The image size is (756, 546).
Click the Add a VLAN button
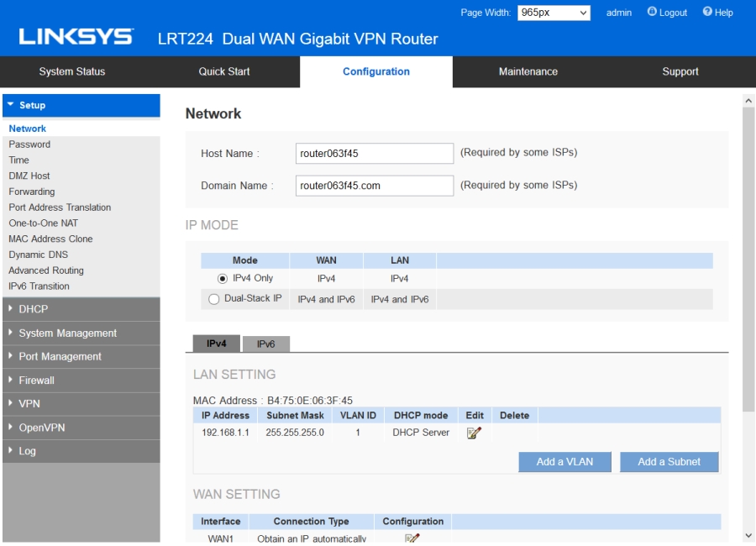tap(564, 462)
